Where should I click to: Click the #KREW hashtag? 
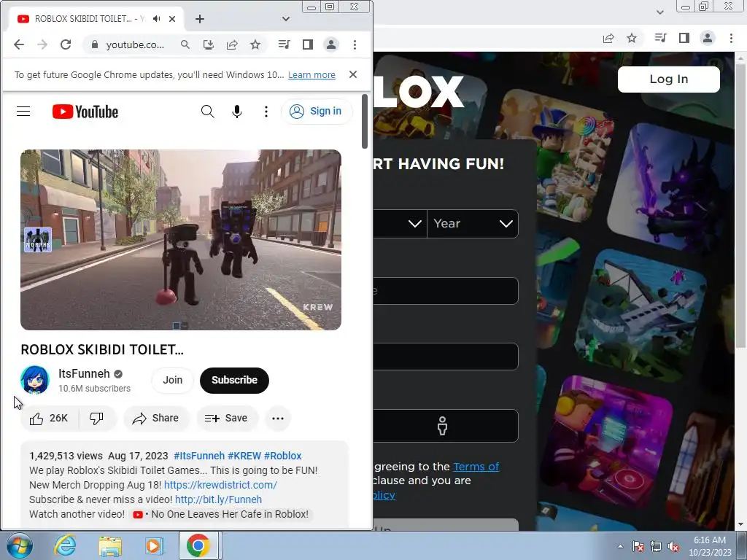click(x=244, y=456)
